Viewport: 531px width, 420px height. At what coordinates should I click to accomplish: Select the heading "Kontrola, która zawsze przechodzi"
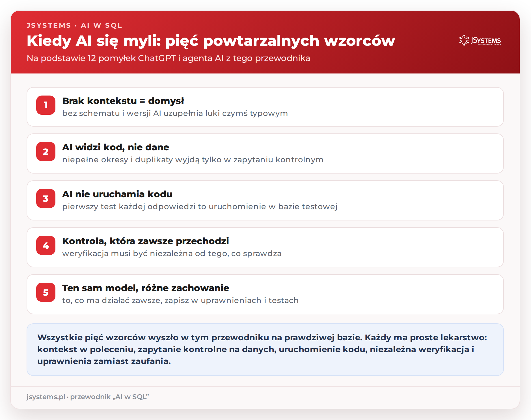point(146,241)
